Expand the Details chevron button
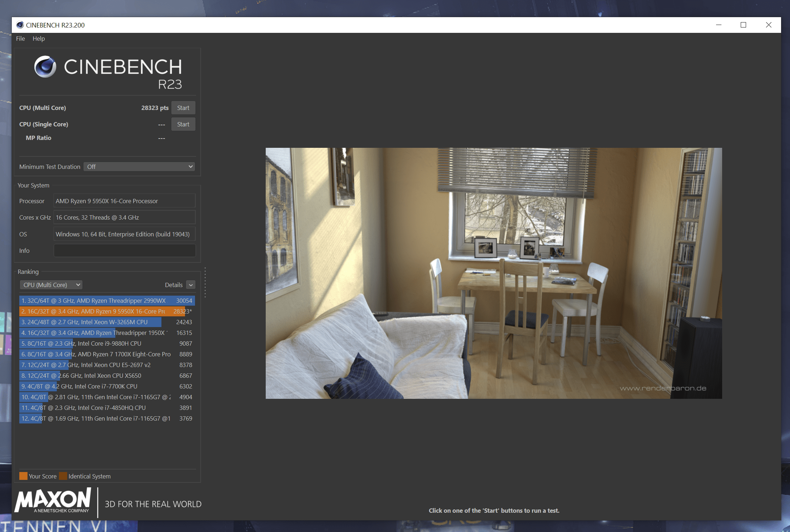This screenshot has width=790, height=532. click(x=191, y=285)
